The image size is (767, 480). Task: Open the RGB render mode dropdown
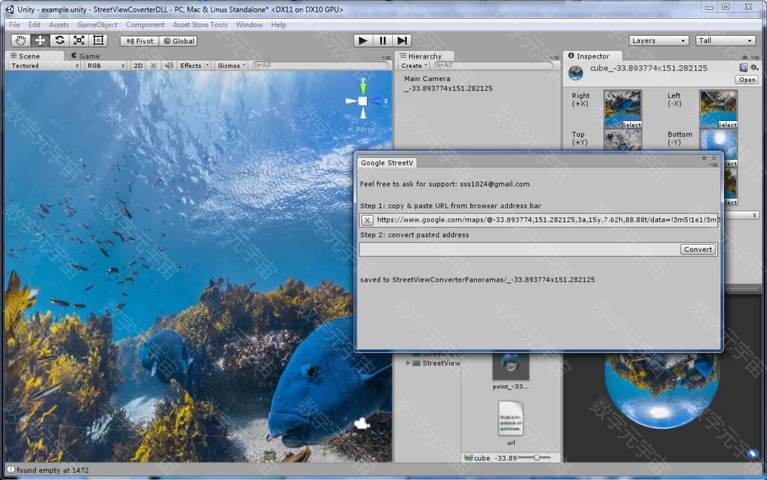[x=106, y=66]
